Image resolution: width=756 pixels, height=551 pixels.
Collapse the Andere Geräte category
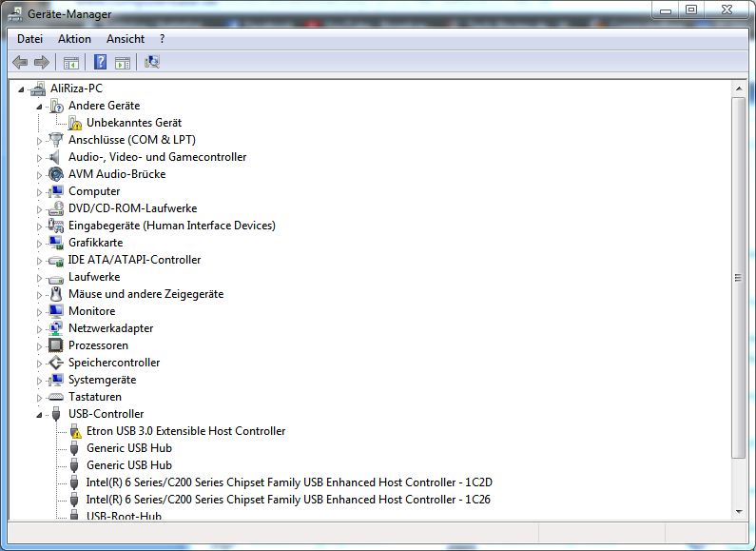pos(39,107)
